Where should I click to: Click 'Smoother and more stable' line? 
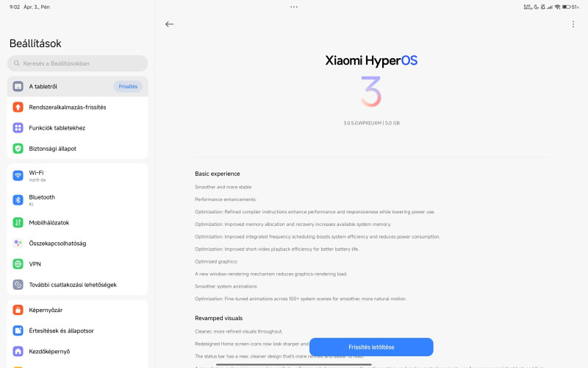(223, 187)
